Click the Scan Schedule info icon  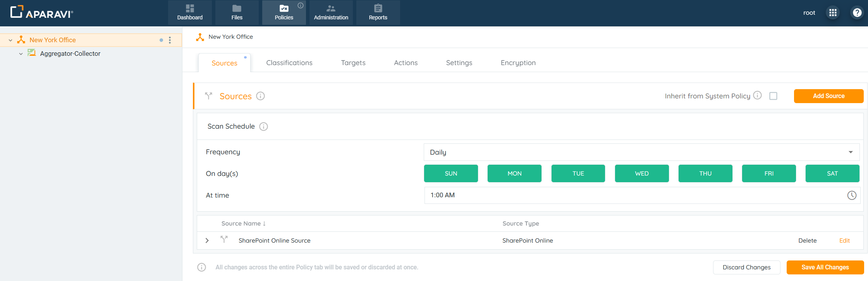[263, 127]
